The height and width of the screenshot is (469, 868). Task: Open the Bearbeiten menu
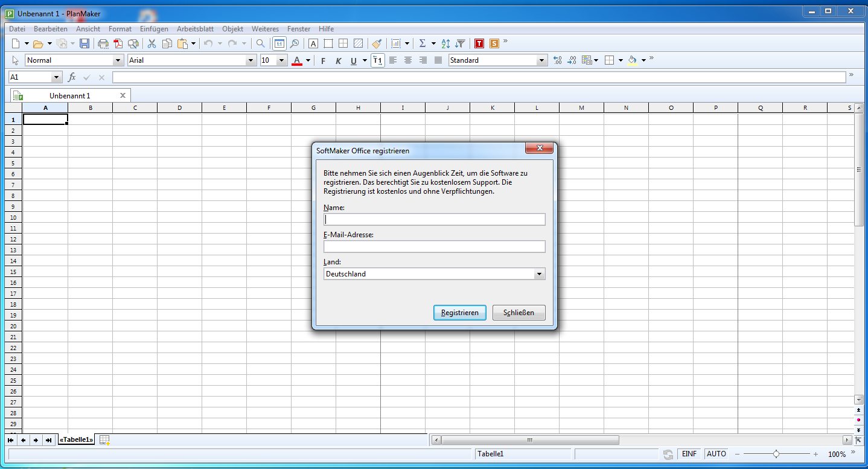point(51,29)
